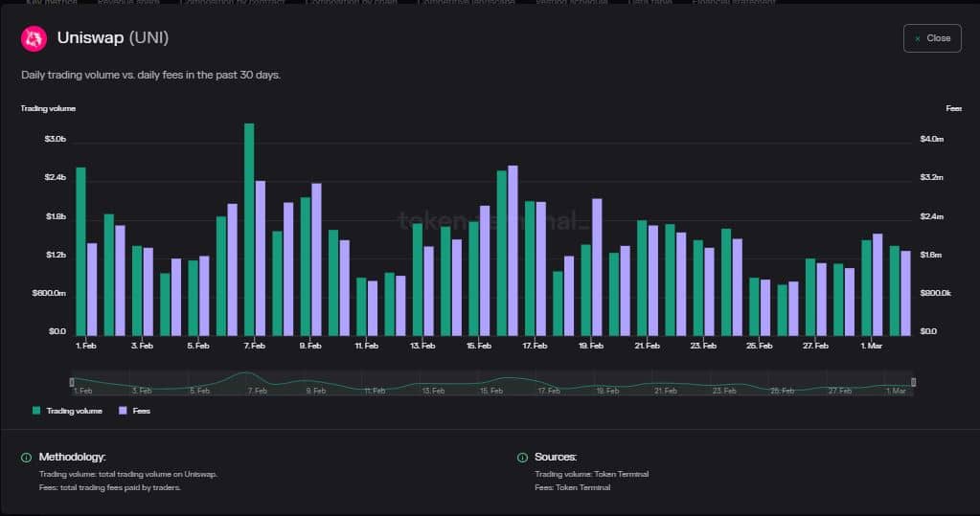Toggle the Fees series in legend
980x516 pixels.
coord(134,411)
